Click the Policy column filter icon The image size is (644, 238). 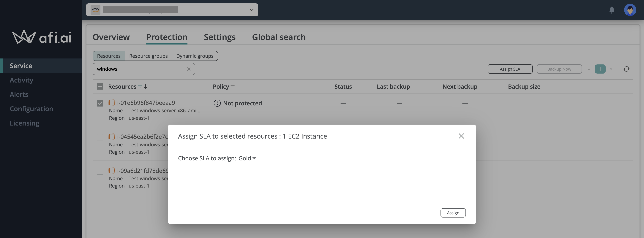233,87
